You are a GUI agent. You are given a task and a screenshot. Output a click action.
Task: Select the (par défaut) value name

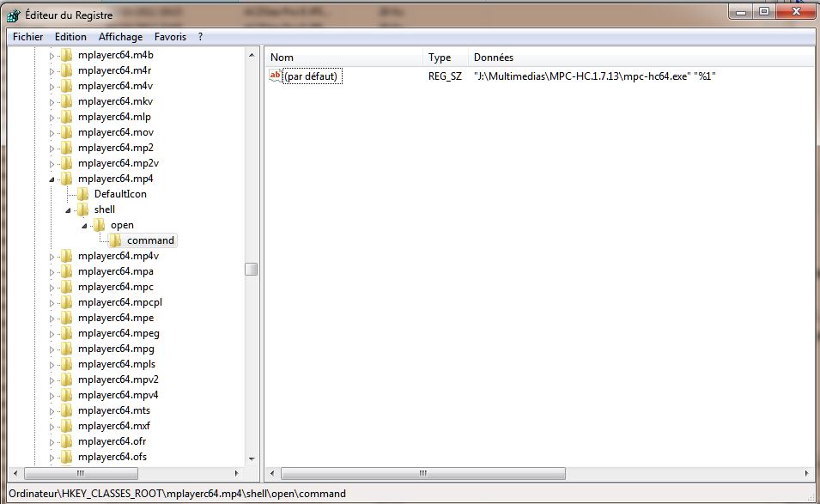[313, 76]
